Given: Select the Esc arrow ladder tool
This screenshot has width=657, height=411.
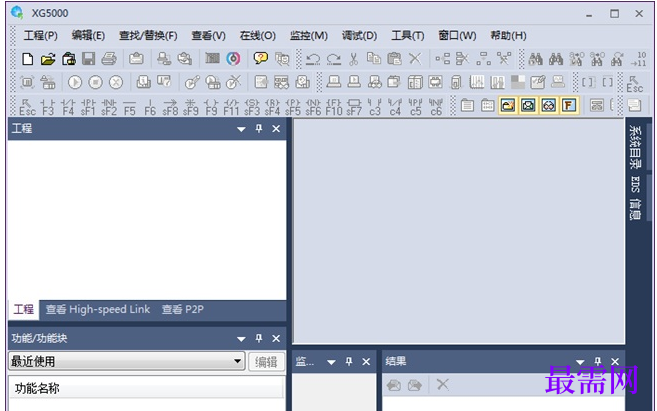Looking at the screenshot, I should pyautogui.click(x=27, y=107).
